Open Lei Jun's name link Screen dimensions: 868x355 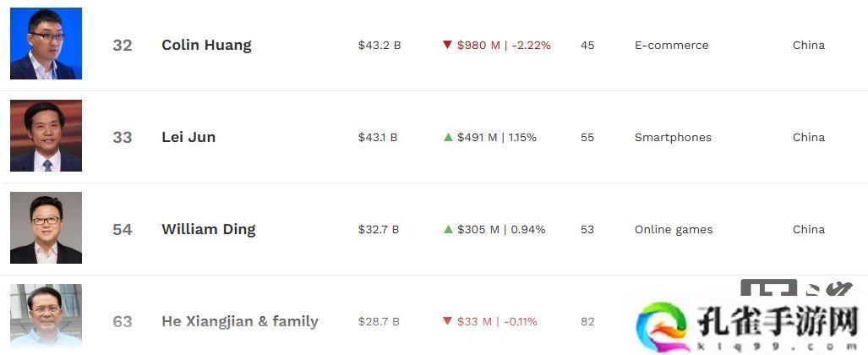pos(188,138)
